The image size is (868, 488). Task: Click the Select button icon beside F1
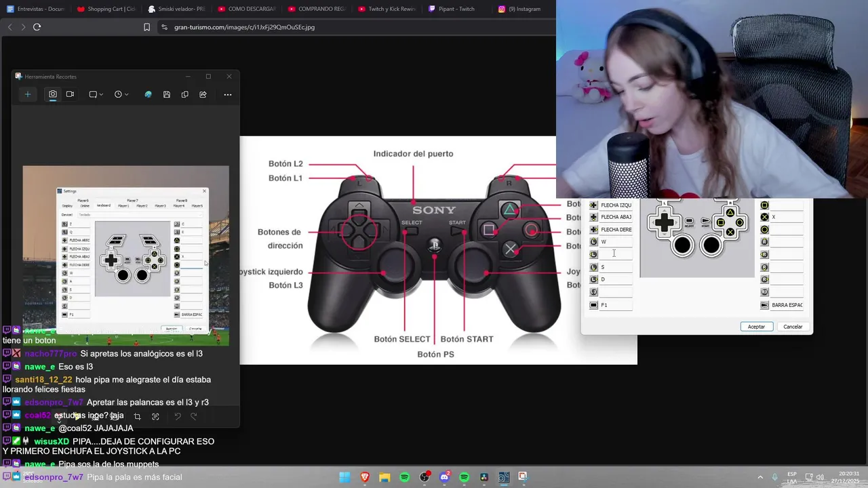[x=594, y=305]
